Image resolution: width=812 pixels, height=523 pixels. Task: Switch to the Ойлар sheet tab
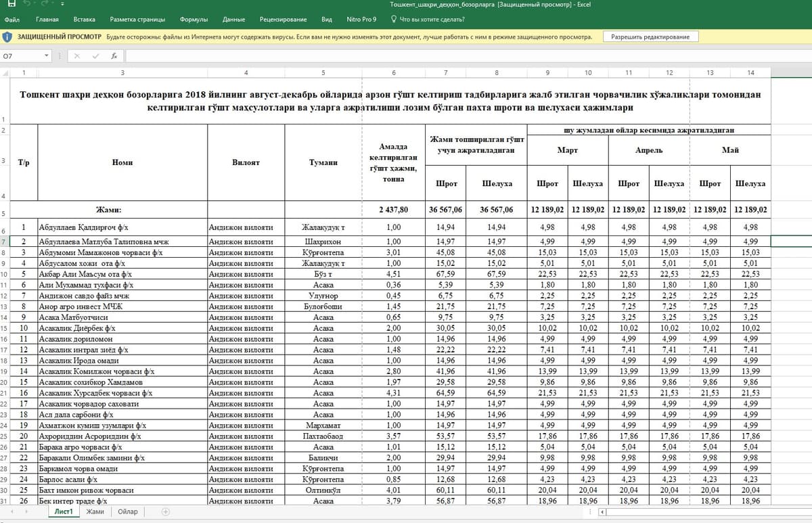point(127,512)
